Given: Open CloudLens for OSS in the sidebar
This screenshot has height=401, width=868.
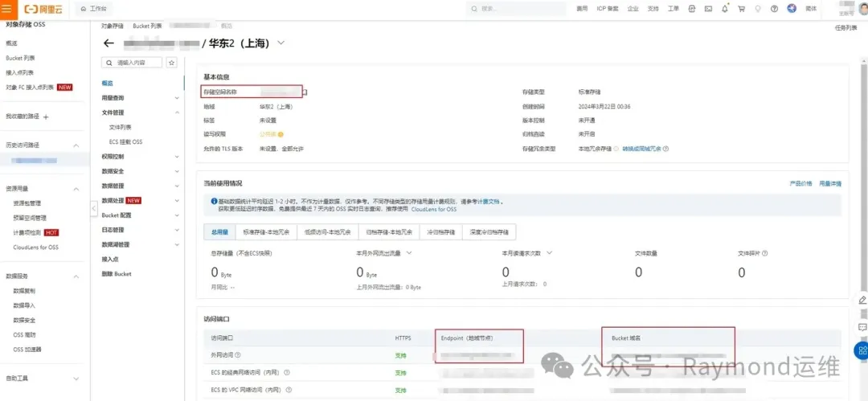Looking at the screenshot, I should [x=35, y=247].
